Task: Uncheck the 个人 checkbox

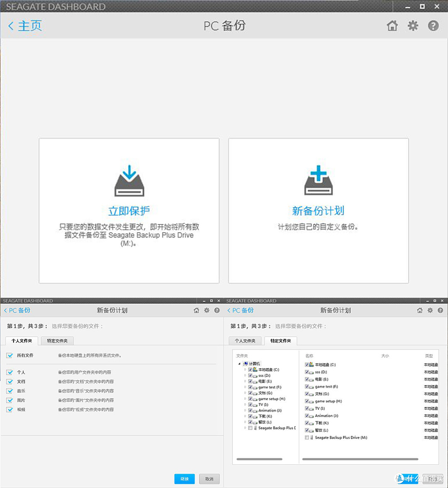Action: [x=10, y=372]
